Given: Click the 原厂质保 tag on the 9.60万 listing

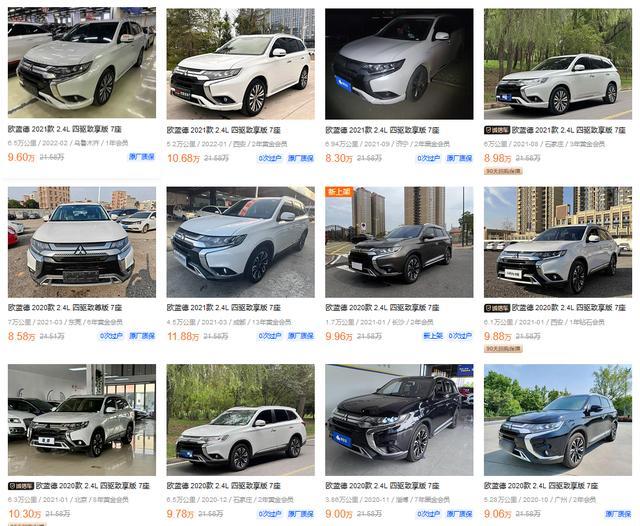Looking at the screenshot, I should 142,157.
